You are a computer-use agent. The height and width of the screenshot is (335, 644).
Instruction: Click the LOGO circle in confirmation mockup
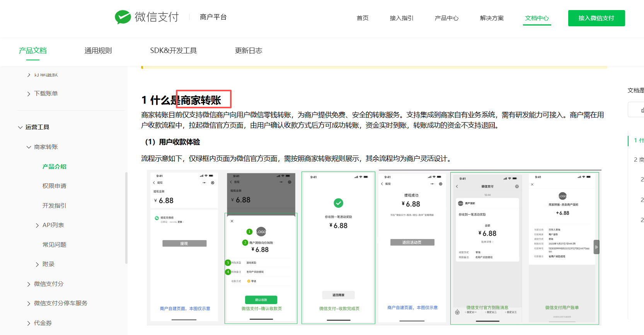click(x=261, y=232)
